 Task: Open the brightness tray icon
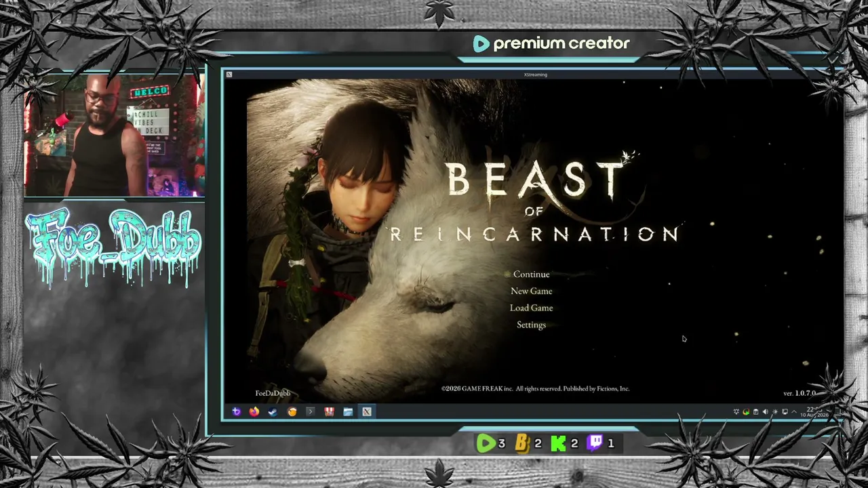(775, 411)
